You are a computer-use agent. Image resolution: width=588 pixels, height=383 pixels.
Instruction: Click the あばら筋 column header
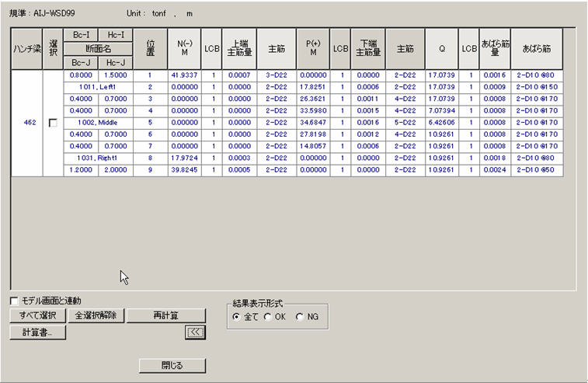point(537,49)
